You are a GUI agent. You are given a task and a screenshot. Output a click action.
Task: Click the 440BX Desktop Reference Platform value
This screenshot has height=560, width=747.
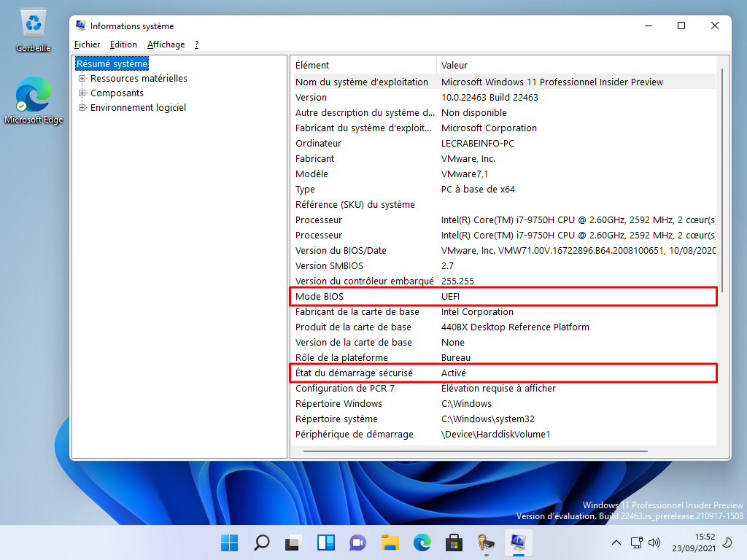tap(515, 327)
